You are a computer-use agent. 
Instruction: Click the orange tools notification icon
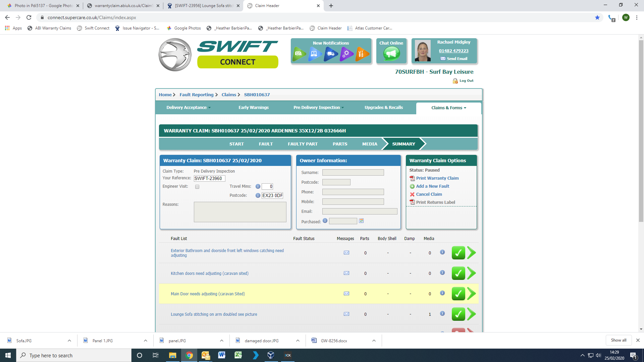point(362,54)
